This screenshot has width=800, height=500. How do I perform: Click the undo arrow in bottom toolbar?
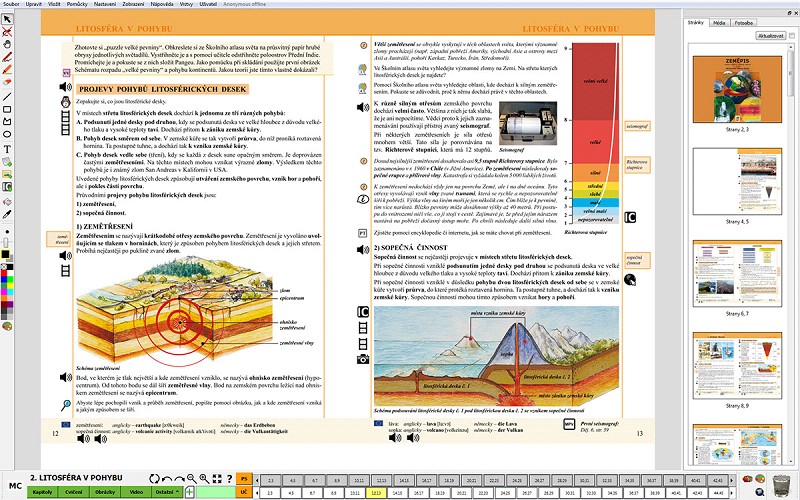coord(167,479)
